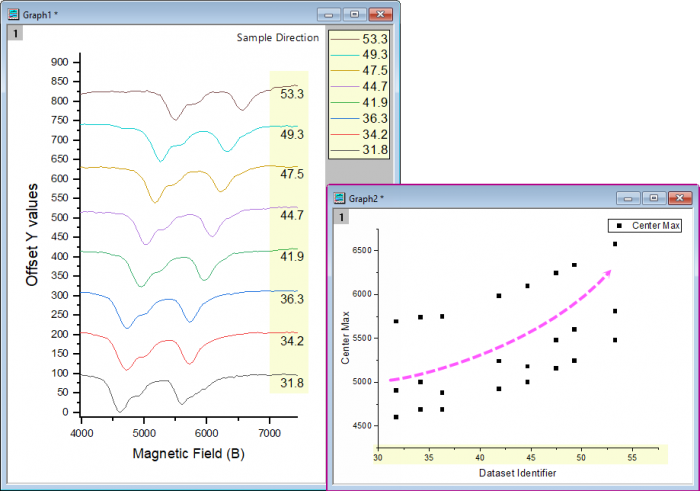Select the 'Dataset Identifier' axis title in Graph2

point(517,473)
